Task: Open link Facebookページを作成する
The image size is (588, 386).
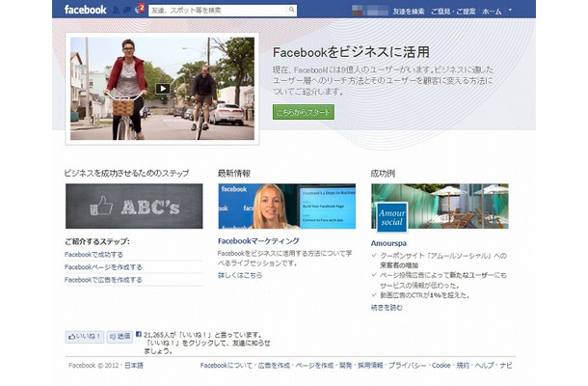Action: tap(103, 267)
